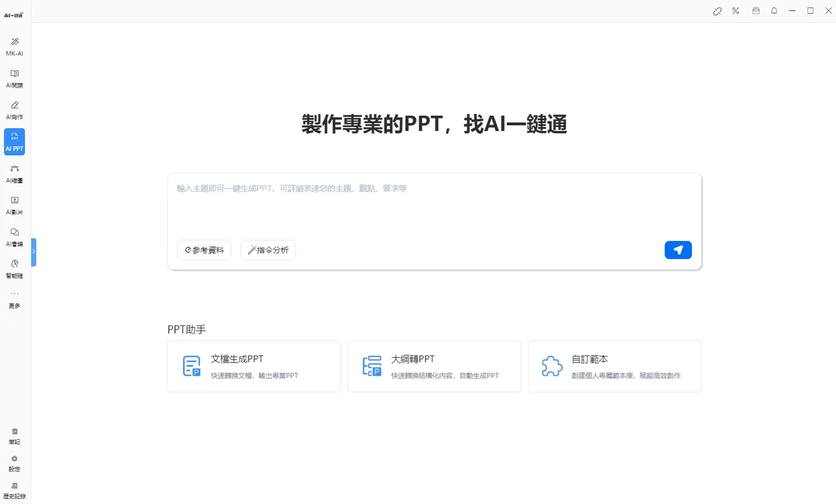Click the document icon on 文檔生成PPT card

click(x=192, y=366)
